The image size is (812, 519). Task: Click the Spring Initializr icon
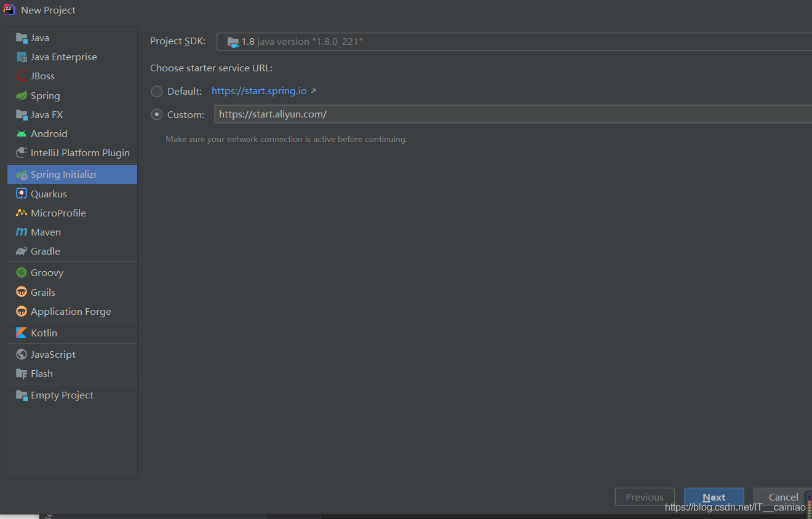[x=22, y=175]
